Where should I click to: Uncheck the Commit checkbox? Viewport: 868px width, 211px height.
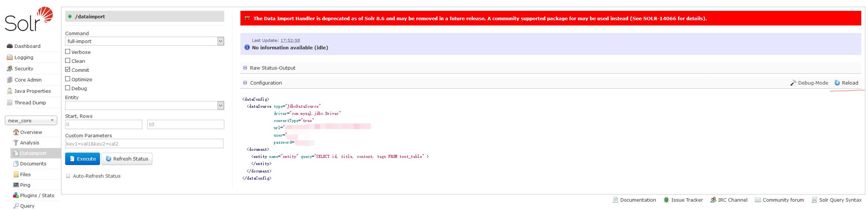point(68,70)
